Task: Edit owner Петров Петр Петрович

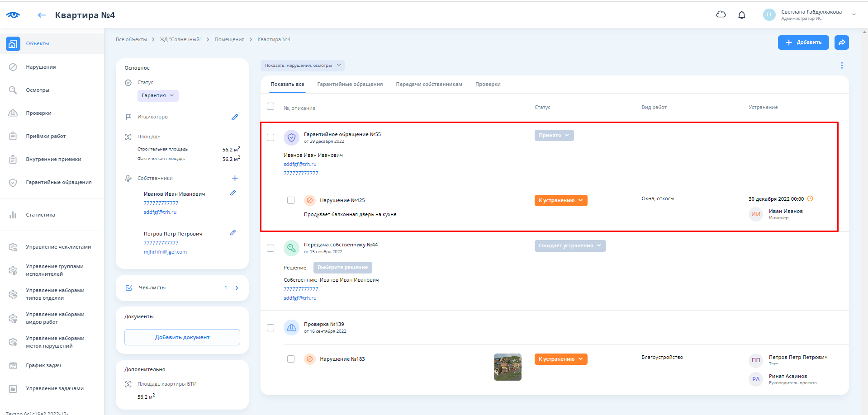Action: pos(233,233)
